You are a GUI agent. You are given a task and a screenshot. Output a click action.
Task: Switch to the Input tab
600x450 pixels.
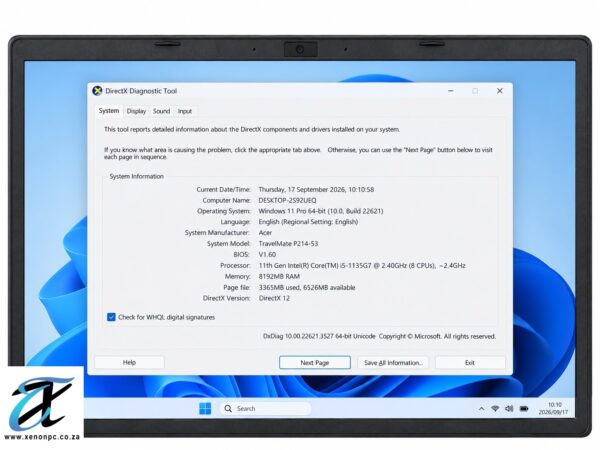pyautogui.click(x=185, y=111)
